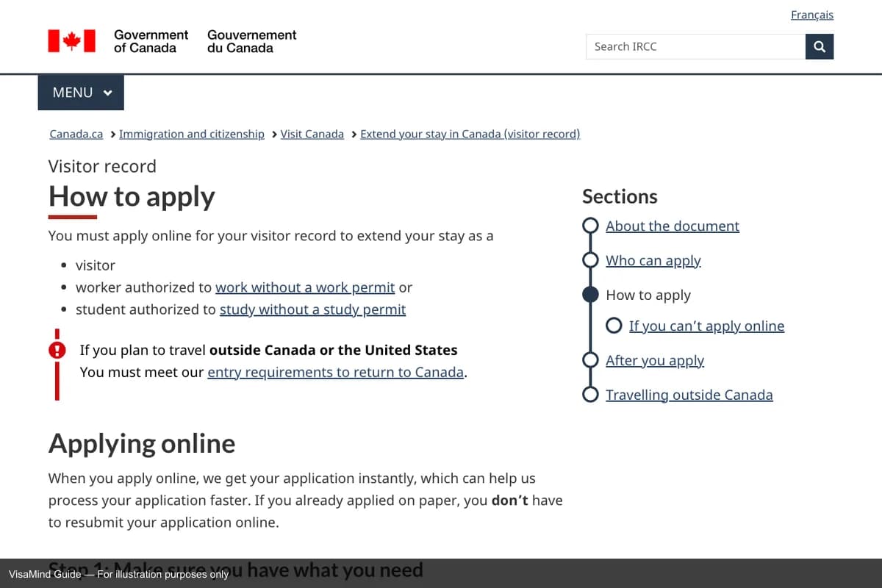Select the circle marker on the sections timeline

(590, 294)
